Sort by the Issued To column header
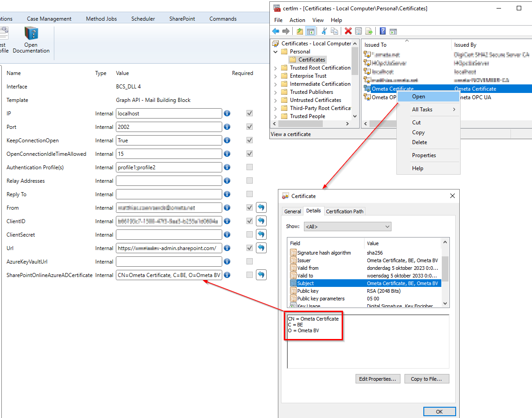Screen dimensions: 532x418 (x=406, y=45)
